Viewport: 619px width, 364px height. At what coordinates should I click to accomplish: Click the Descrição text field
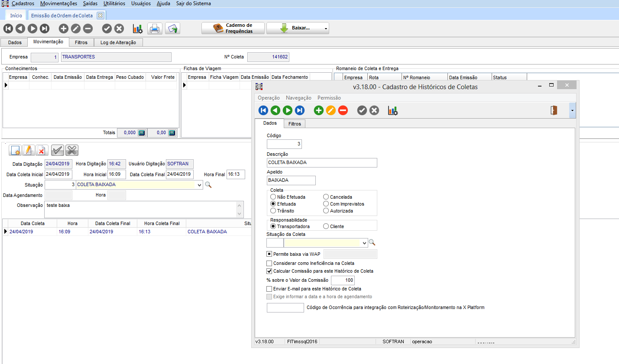point(322,163)
